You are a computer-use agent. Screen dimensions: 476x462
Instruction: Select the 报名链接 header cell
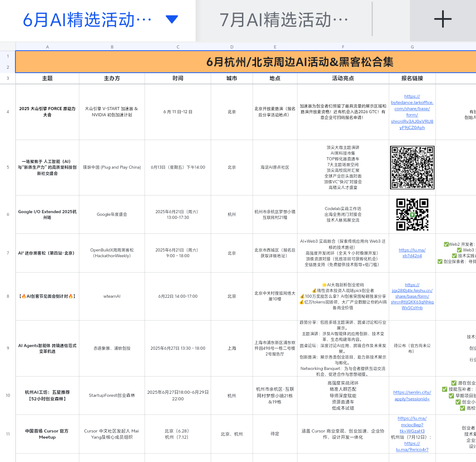point(412,78)
